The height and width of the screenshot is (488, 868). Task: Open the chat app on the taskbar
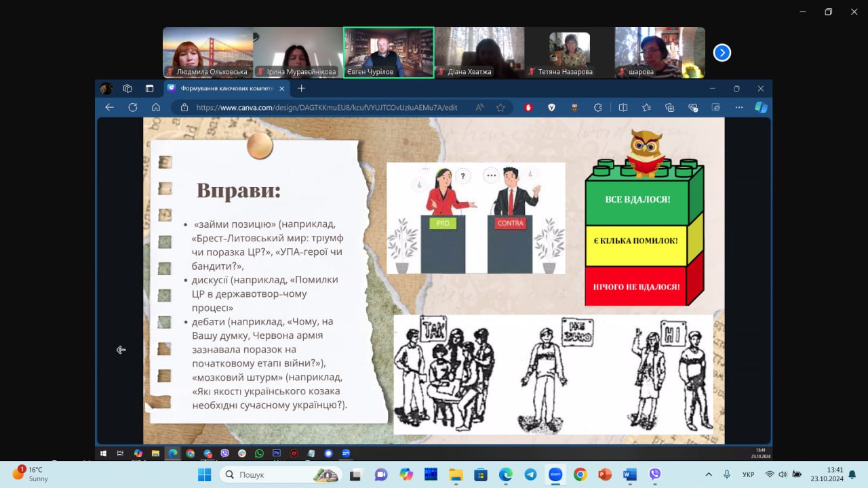(380, 474)
